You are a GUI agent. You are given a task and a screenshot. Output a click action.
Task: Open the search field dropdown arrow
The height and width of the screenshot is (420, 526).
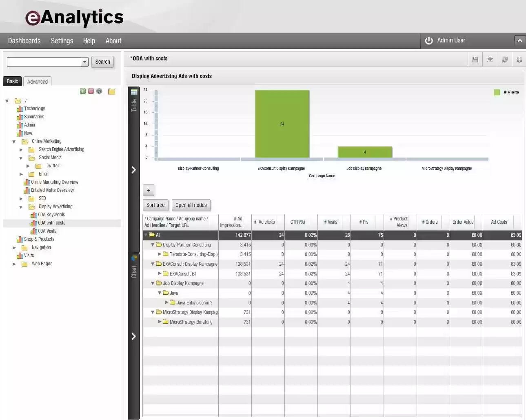click(x=84, y=62)
